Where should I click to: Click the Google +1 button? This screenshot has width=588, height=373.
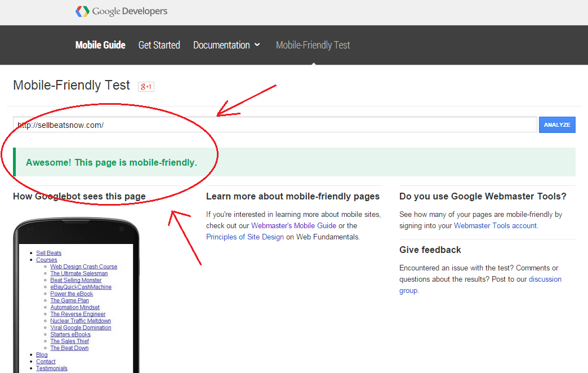[x=146, y=87]
